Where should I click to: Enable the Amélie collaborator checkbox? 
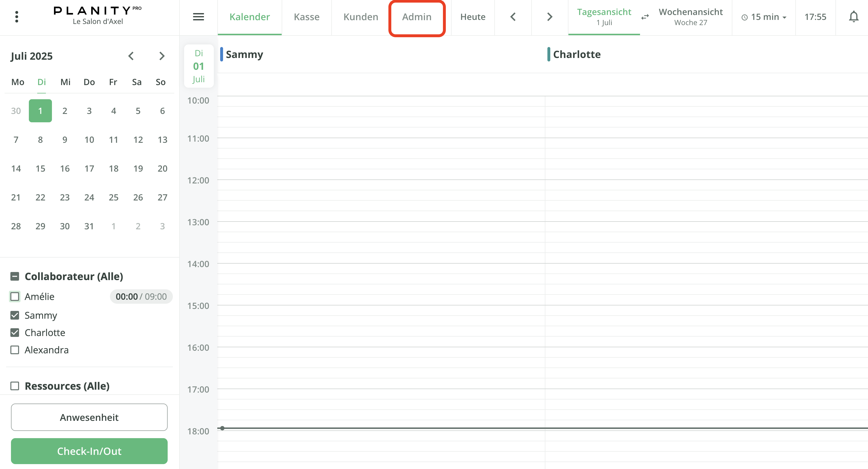point(14,297)
